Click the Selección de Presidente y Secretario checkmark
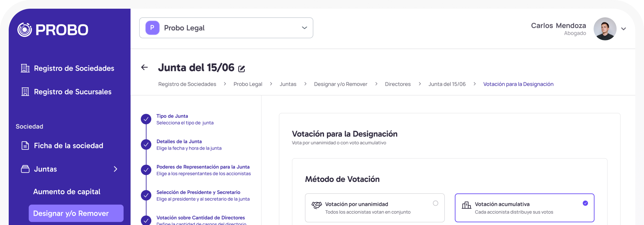The image size is (644, 225). click(x=146, y=195)
